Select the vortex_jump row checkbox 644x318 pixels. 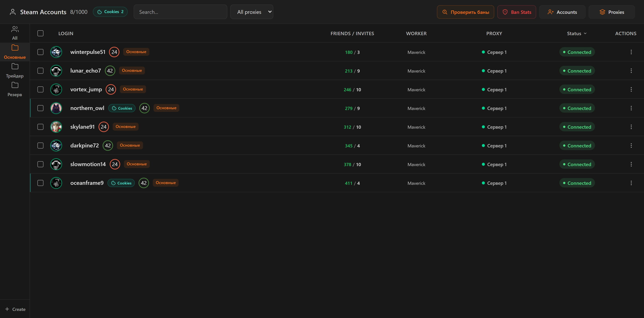(x=40, y=89)
